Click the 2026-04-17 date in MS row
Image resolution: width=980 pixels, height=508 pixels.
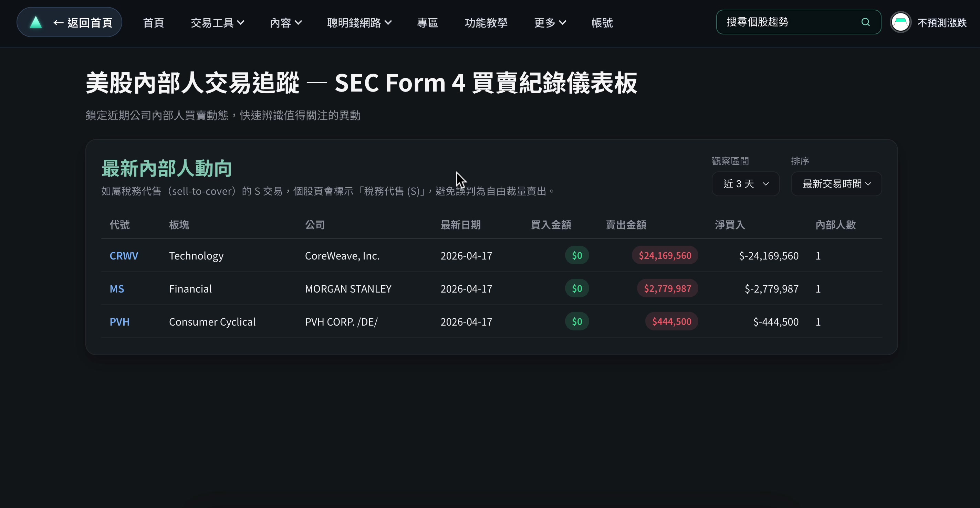click(466, 289)
